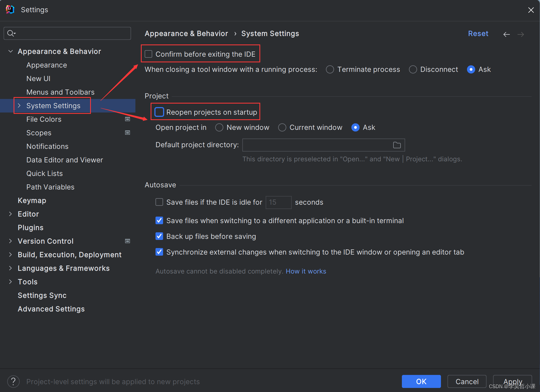Click the idle seconds input field
This screenshot has width=540, height=392.
coord(278,202)
